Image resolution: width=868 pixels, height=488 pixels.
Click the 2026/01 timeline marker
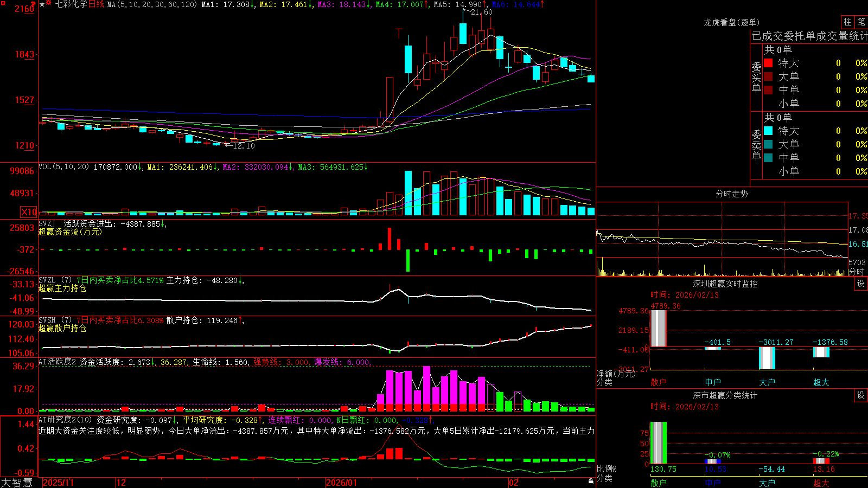pos(342,483)
